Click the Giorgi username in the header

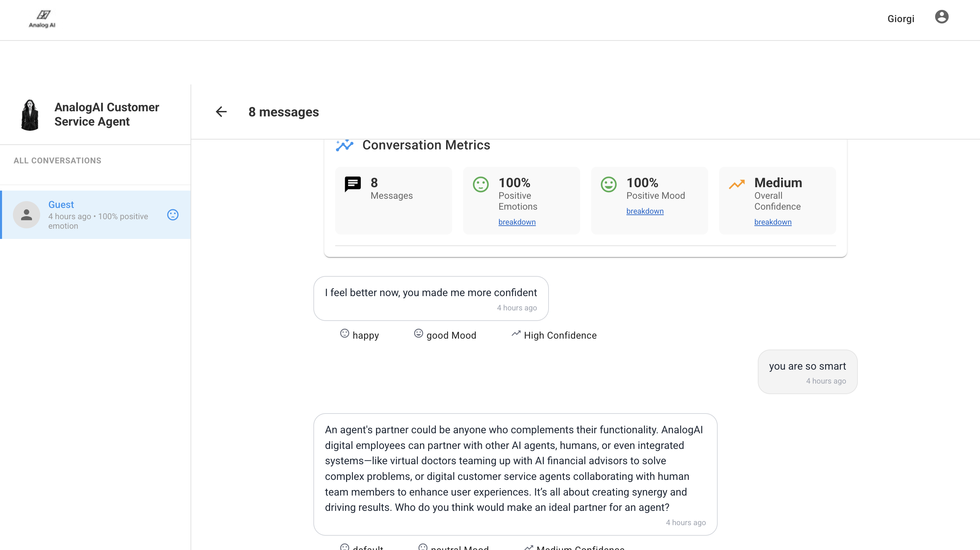pos(901,18)
